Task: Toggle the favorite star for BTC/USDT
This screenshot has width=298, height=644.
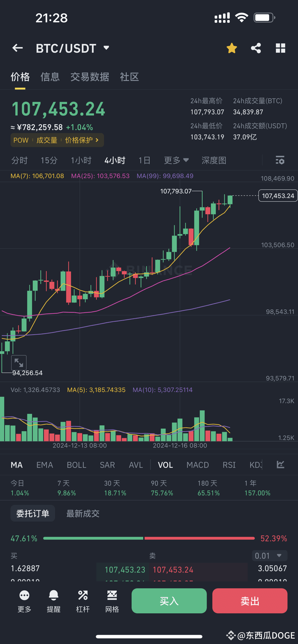Action: [231, 48]
